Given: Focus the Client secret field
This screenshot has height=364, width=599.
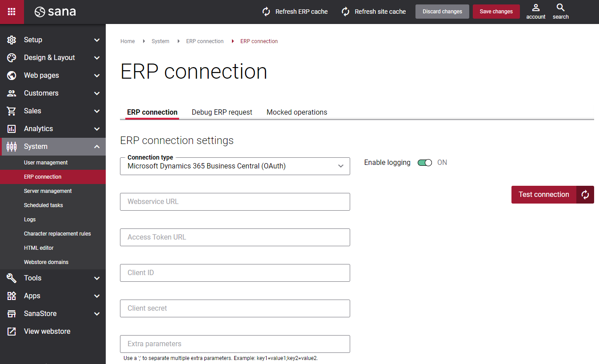Looking at the screenshot, I should (x=235, y=308).
